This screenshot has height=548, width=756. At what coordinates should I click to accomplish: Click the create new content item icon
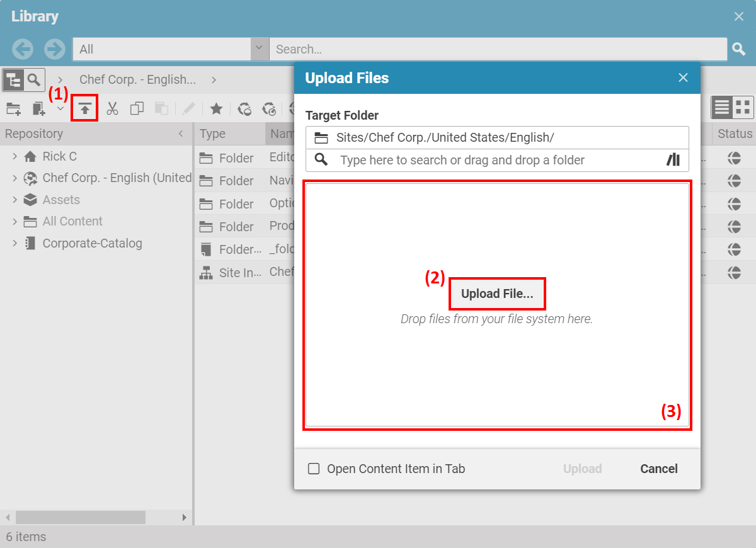tap(39, 108)
